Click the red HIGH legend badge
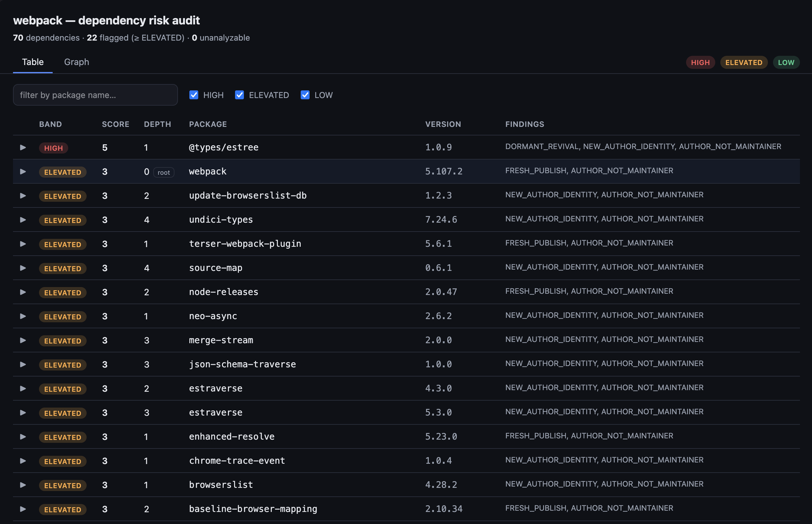Viewport: 812px width, 524px height. click(x=700, y=62)
